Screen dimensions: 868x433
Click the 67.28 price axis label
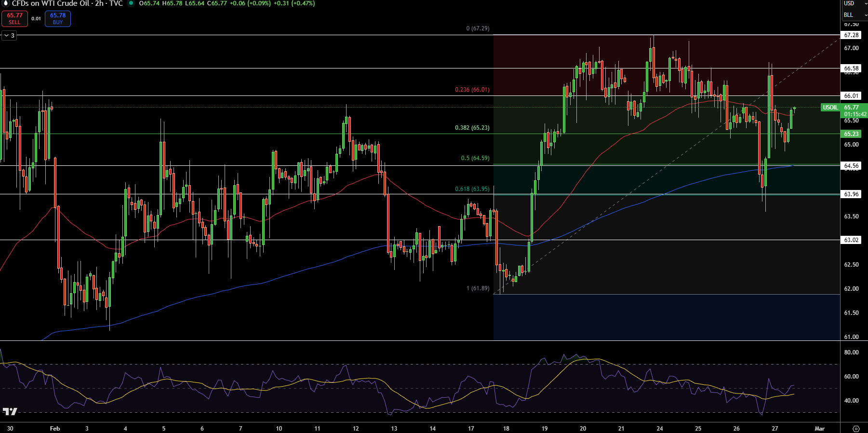pos(851,35)
